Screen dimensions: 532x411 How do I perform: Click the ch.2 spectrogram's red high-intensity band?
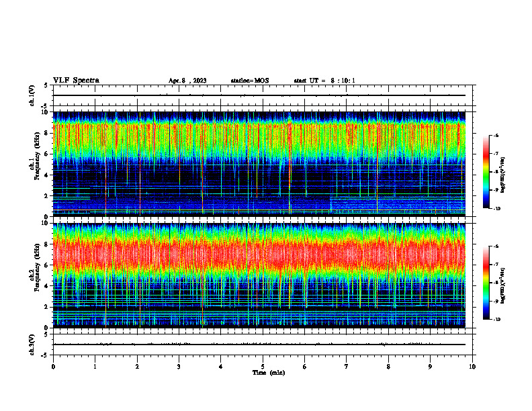point(259,253)
